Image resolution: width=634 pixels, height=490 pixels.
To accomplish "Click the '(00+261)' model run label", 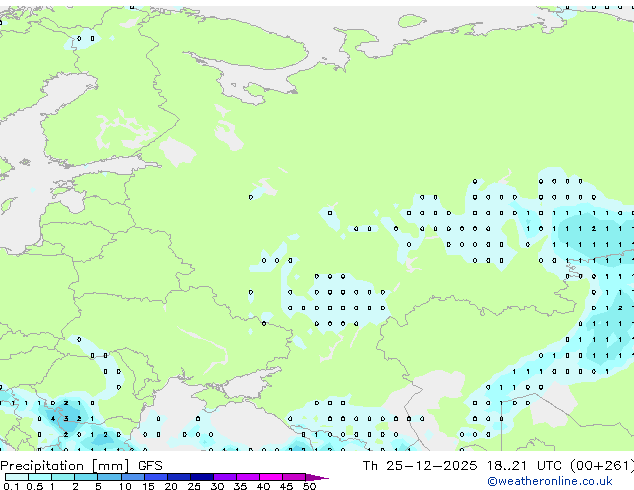I will (x=602, y=466).
